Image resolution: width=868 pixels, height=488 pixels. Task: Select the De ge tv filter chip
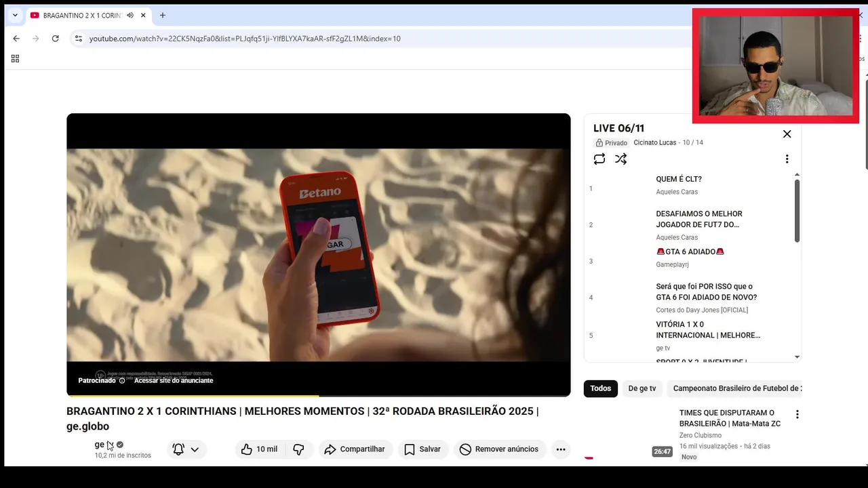pos(642,388)
